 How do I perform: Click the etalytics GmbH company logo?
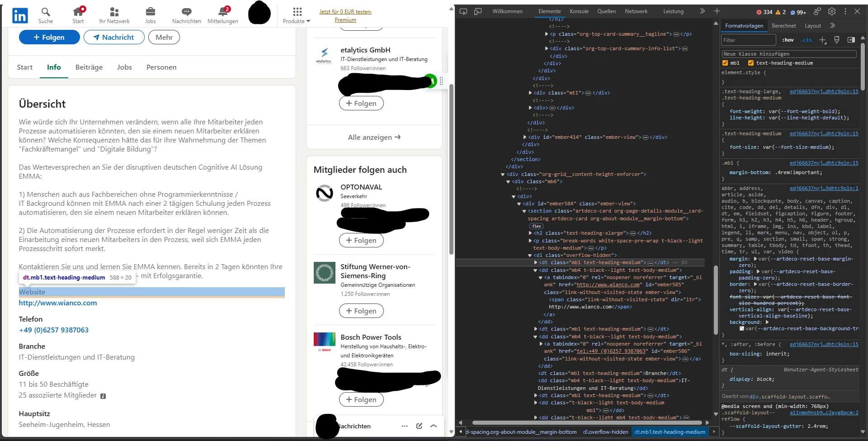(324, 56)
